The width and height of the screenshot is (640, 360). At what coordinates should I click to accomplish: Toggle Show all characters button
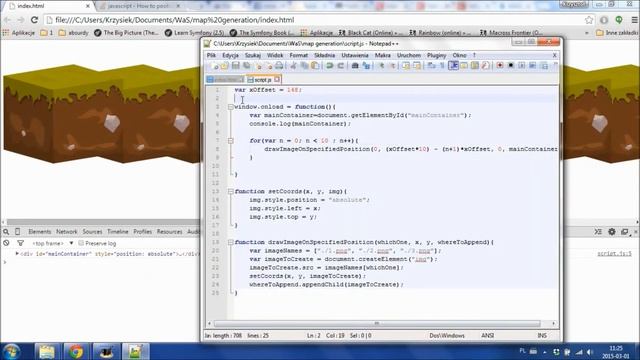point(442,66)
